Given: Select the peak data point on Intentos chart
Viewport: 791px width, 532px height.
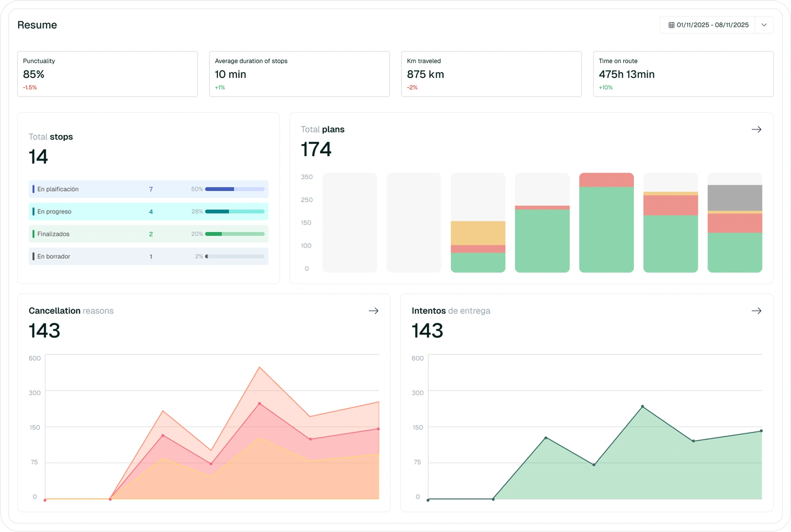Looking at the screenshot, I should (x=641, y=407).
